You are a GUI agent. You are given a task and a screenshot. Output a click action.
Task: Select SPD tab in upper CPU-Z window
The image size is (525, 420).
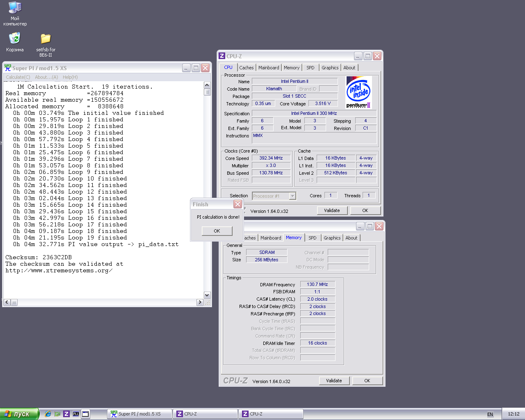tap(310, 68)
